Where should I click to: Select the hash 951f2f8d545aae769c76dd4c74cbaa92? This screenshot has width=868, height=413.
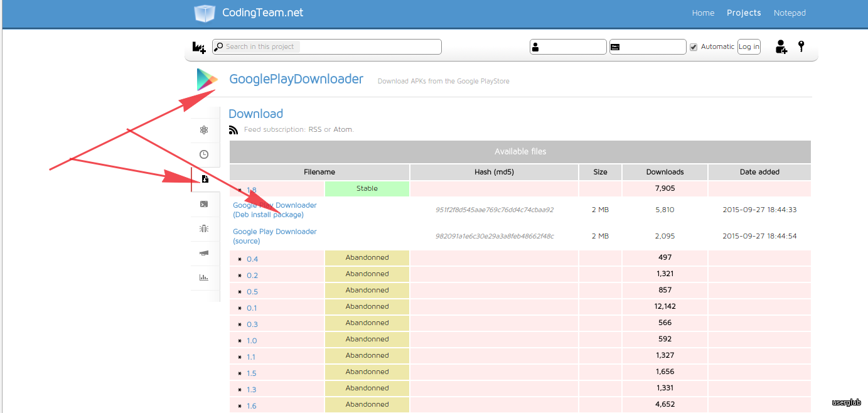[495, 210]
